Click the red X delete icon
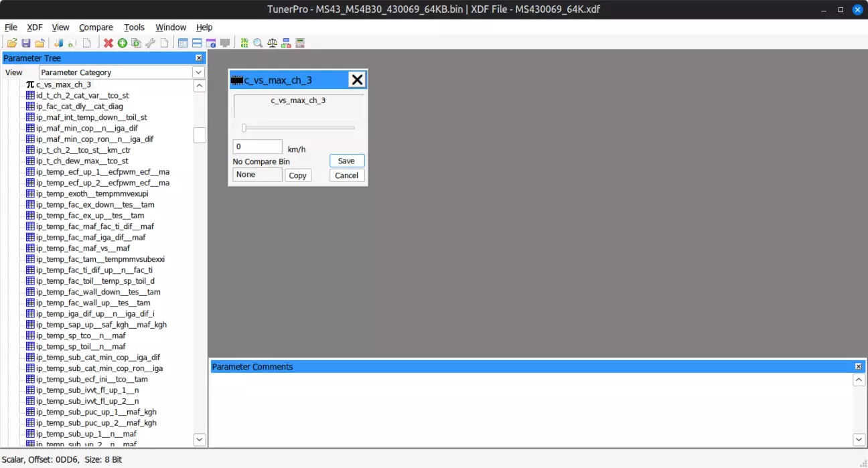The width and height of the screenshot is (868, 468). pos(108,43)
